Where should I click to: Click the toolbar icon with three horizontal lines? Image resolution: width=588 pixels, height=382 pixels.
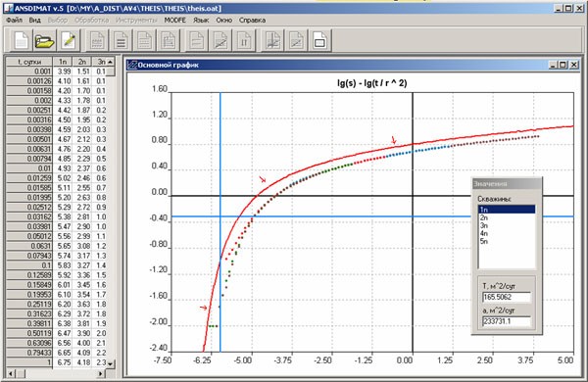click(x=121, y=40)
